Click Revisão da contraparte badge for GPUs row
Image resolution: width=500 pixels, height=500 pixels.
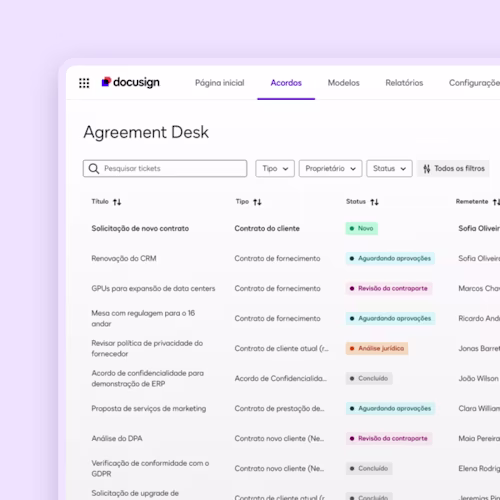click(389, 289)
